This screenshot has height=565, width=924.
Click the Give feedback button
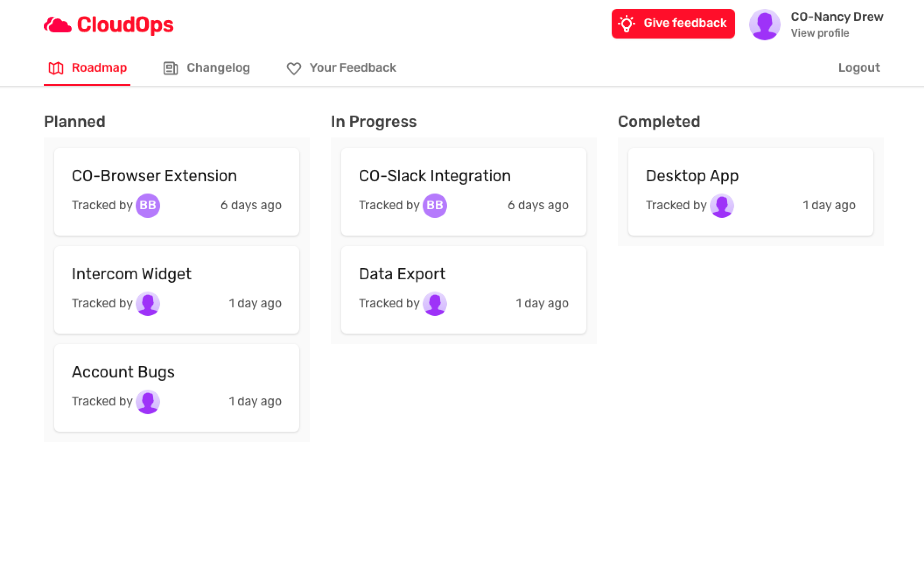click(x=673, y=23)
